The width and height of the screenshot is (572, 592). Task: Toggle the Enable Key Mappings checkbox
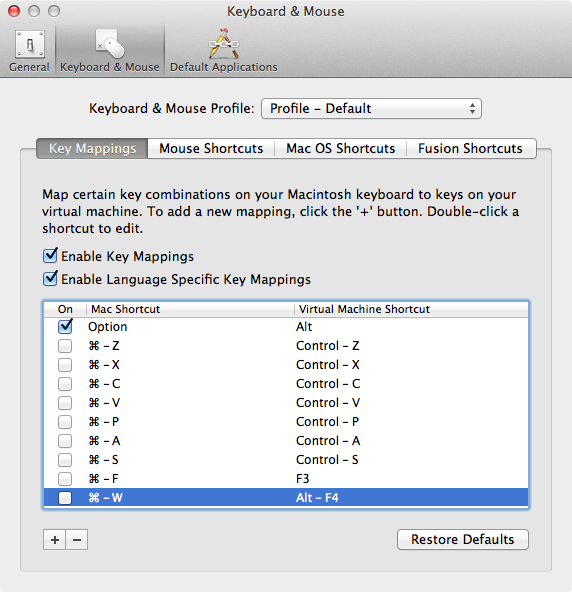point(50,256)
